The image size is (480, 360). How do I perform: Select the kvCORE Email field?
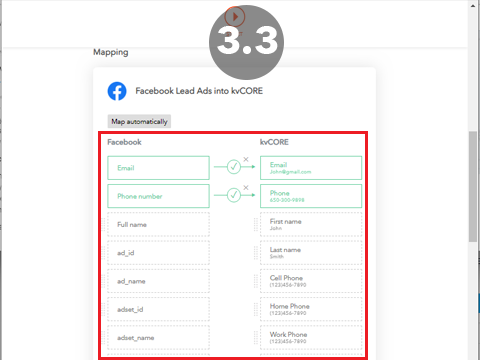(311, 168)
